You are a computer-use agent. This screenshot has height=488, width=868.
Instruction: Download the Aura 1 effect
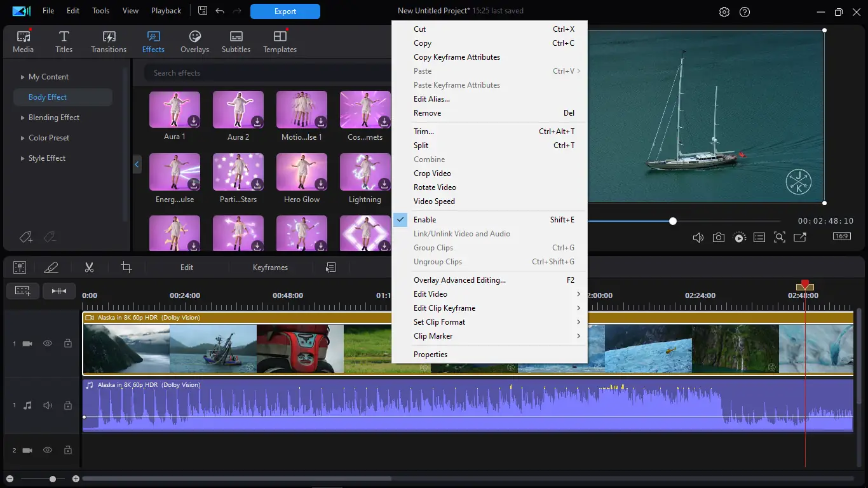click(x=193, y=121)
